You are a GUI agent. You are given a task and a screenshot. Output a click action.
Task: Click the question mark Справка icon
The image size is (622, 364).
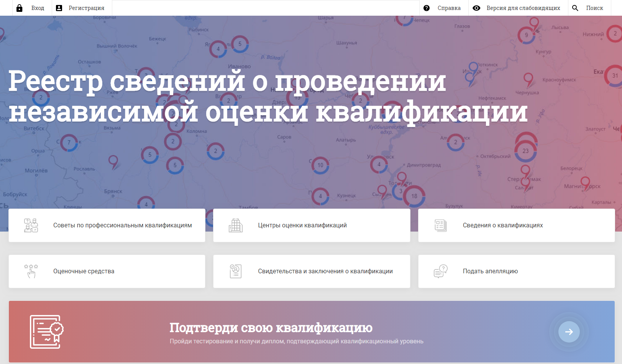pyautogui.click(x=427, y=8)
